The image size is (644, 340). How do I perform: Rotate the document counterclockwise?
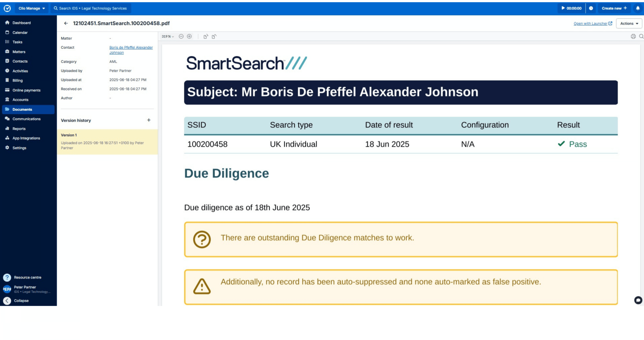[214, 37]
